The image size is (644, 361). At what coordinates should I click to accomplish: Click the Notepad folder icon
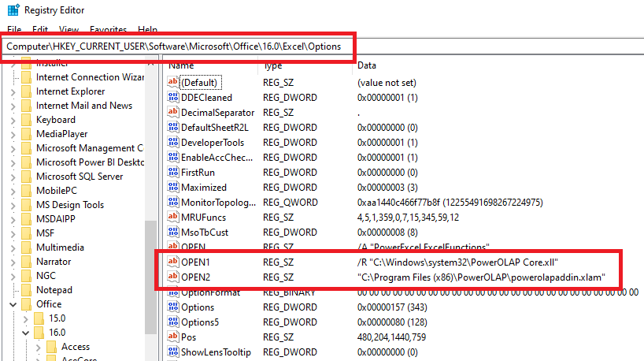pos(26,290)
